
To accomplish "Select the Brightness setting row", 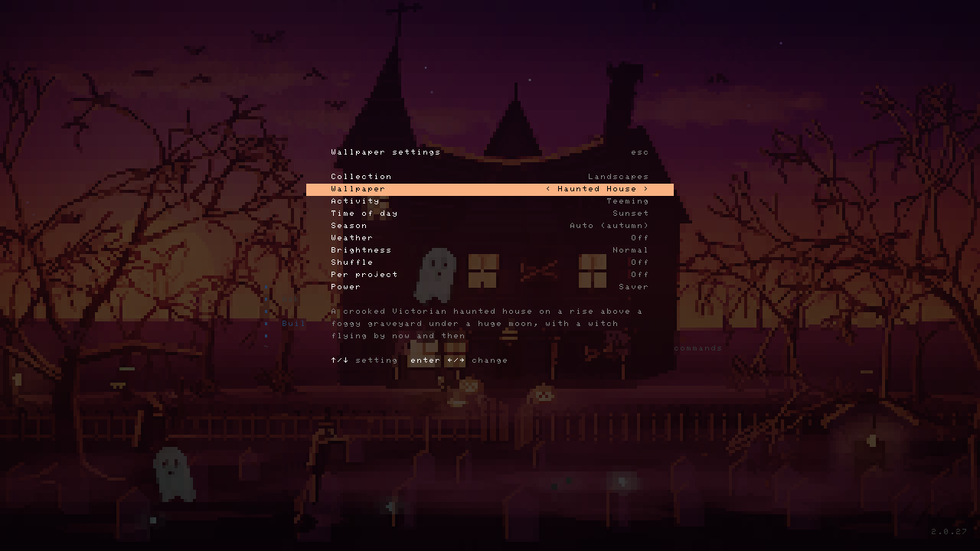I will [x=490, y=250].
